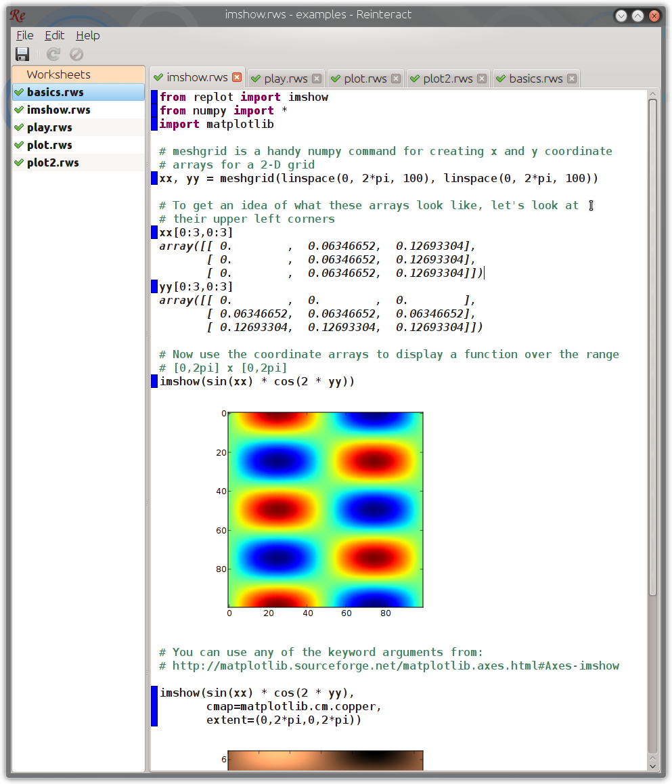Switch to the play.rws tab
This screenshot has height=784, width=672.
click(286, 79)
